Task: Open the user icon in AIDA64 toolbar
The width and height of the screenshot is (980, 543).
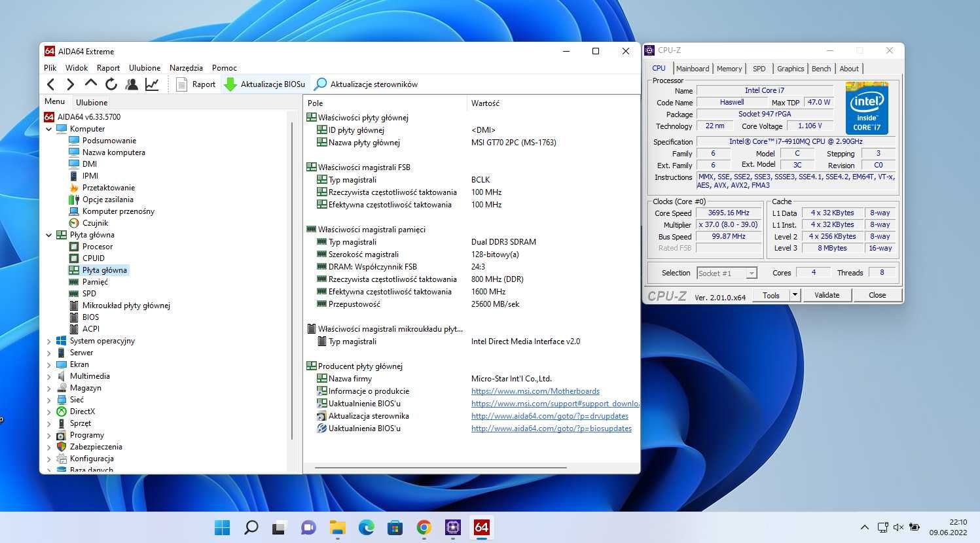Action: pos(132,84)
